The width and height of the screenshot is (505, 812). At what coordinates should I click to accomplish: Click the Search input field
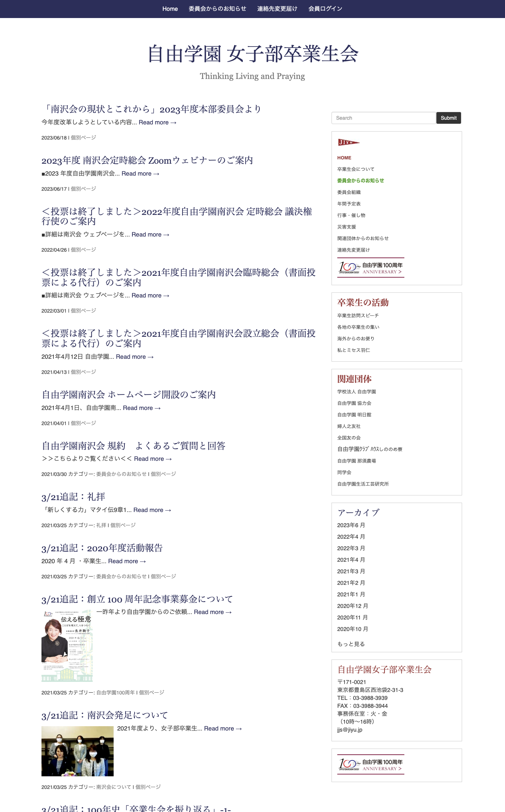[x=383, y=118]
